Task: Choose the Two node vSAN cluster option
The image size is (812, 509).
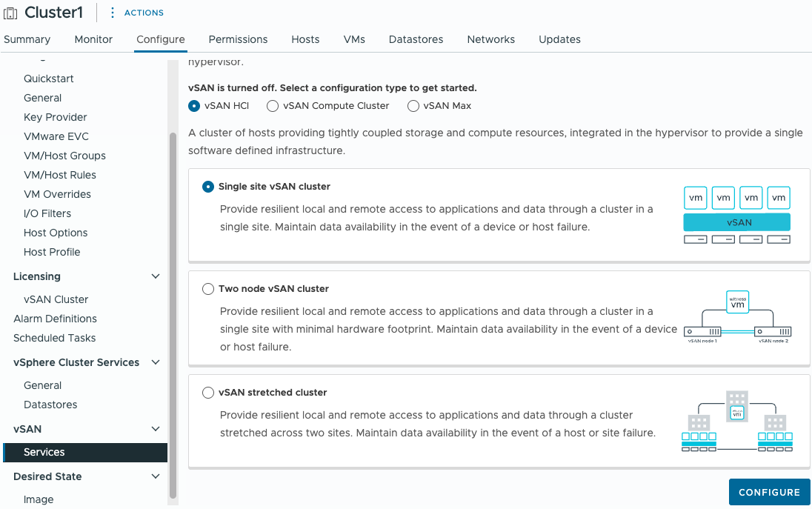Action: coord(208,289)
